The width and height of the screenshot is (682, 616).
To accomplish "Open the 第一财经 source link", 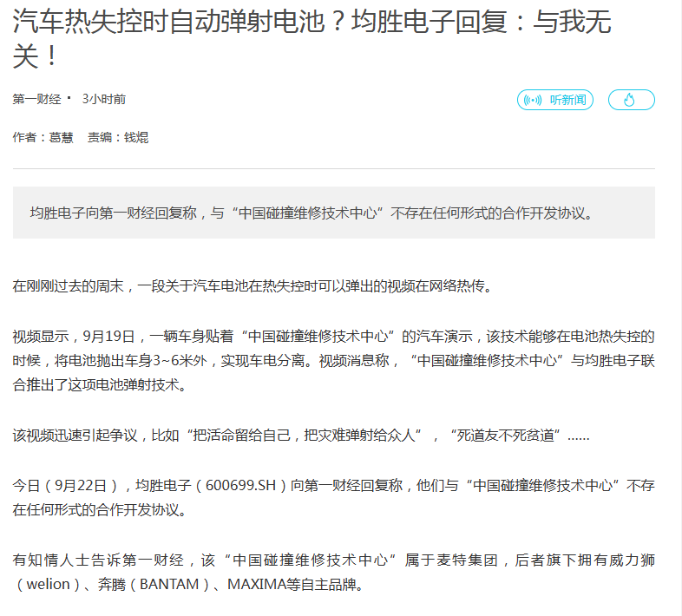I will (x=36, y=99).
